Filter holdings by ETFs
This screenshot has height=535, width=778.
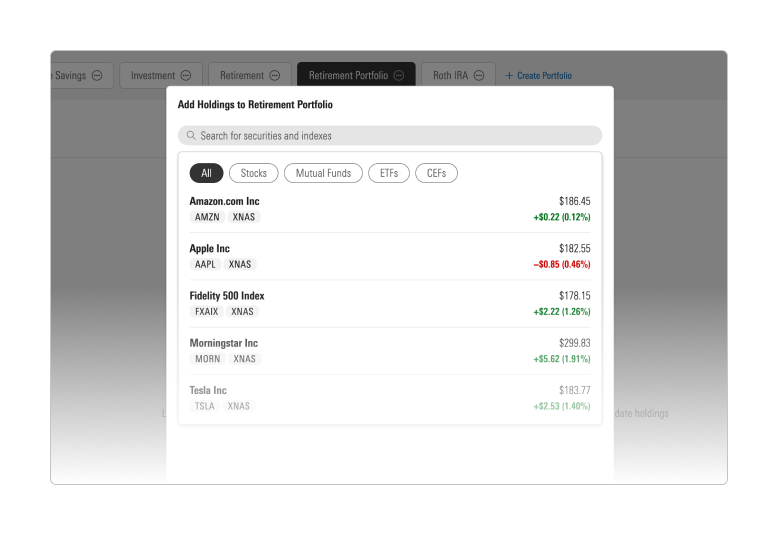[389, 173]
